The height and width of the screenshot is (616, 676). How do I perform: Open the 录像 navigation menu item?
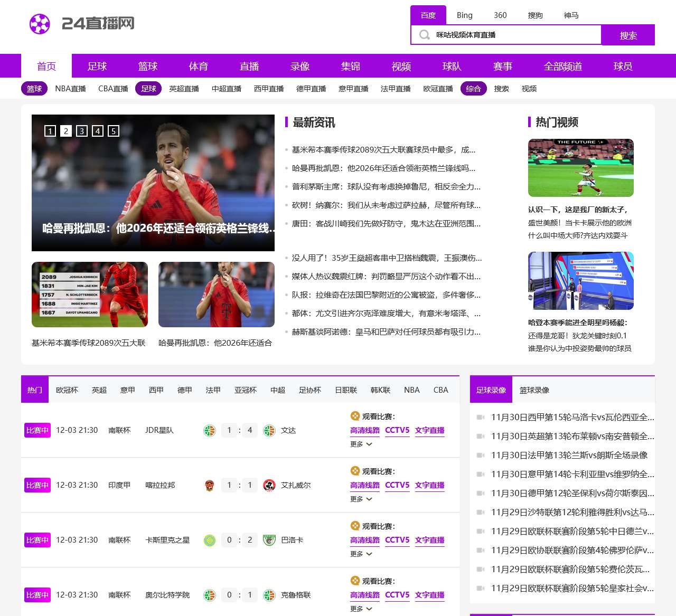pyautogui.click(x=300, y=66)
